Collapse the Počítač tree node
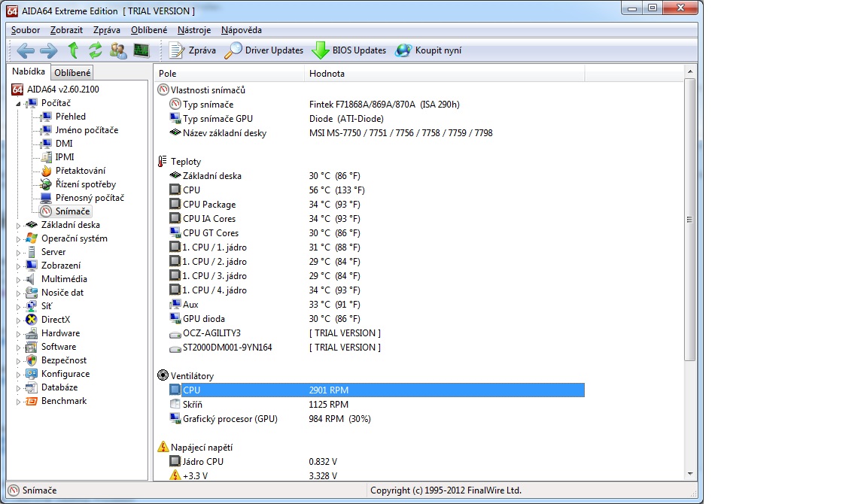 (18, 103)
